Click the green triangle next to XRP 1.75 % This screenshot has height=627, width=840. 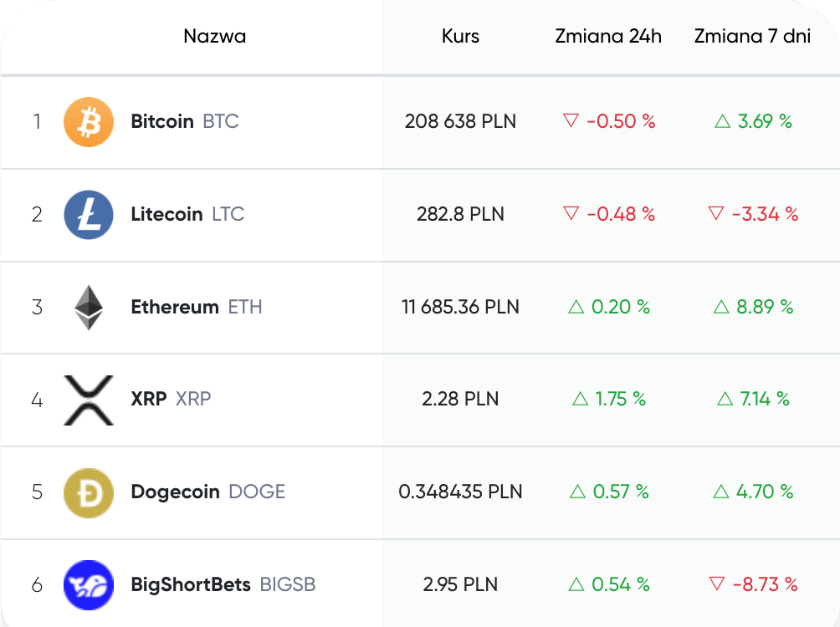click(x=580, y=399)
